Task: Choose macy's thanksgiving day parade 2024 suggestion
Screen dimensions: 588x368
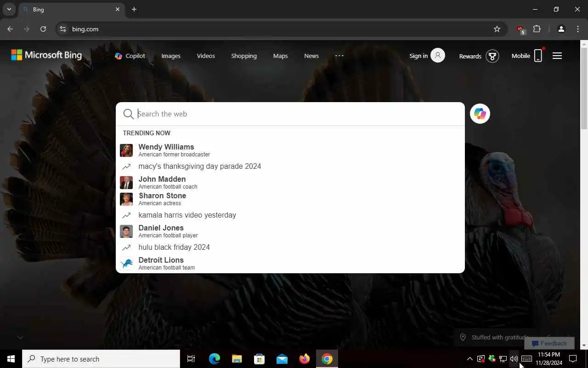Action: [290, 167]
